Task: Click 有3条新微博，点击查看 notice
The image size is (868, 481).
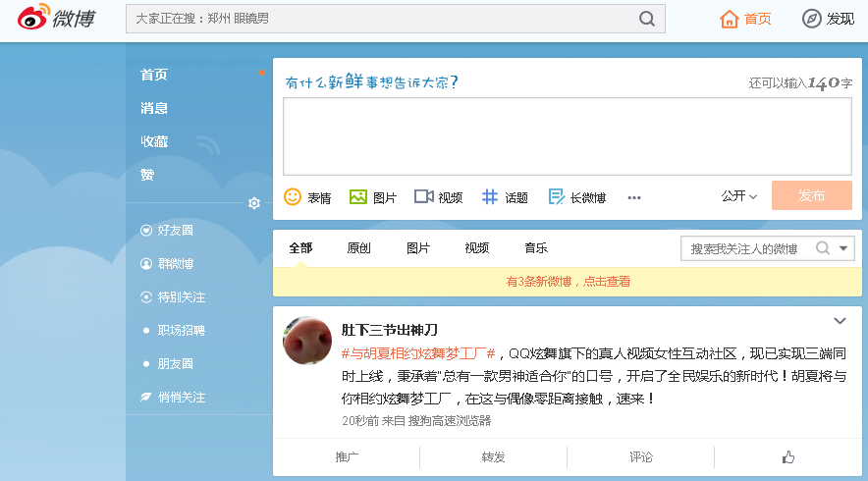Action: click(568, 282)
